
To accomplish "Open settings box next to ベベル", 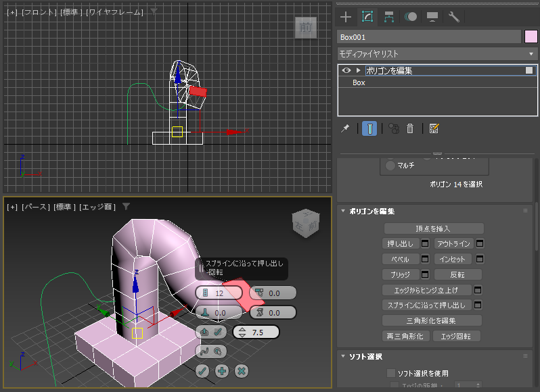I will (425, 259).
